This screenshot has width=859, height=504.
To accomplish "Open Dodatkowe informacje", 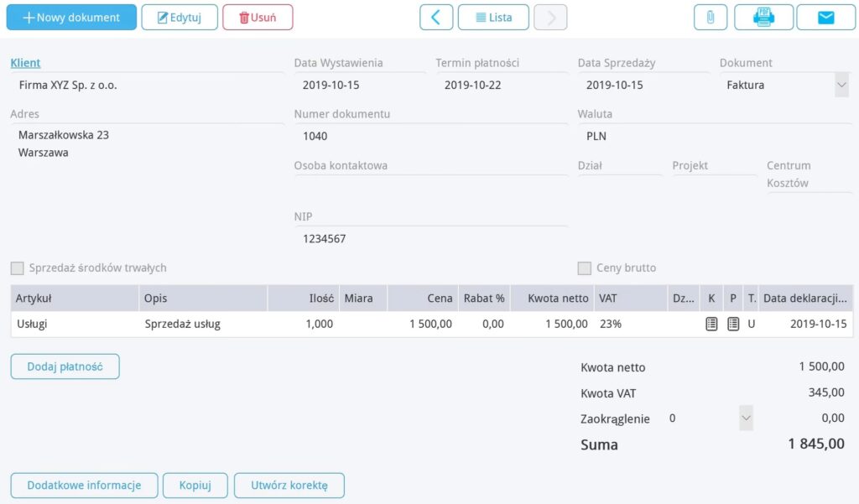I will (x=85, y=486).
